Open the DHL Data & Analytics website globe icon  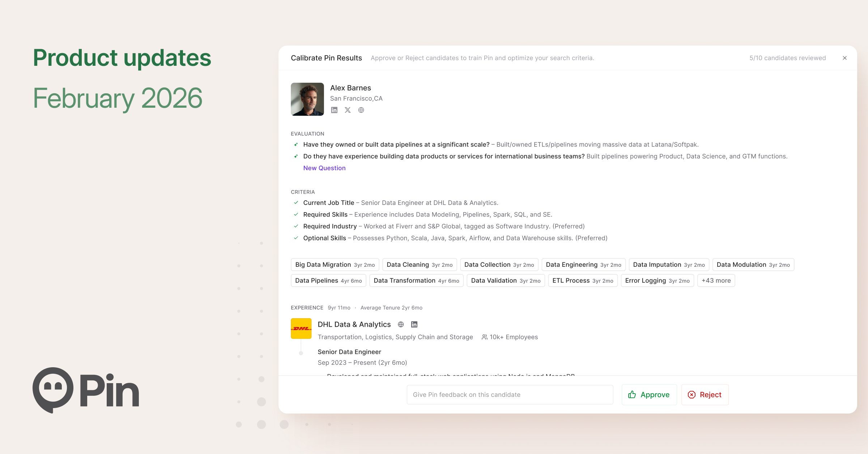click(x=401, y=324)
